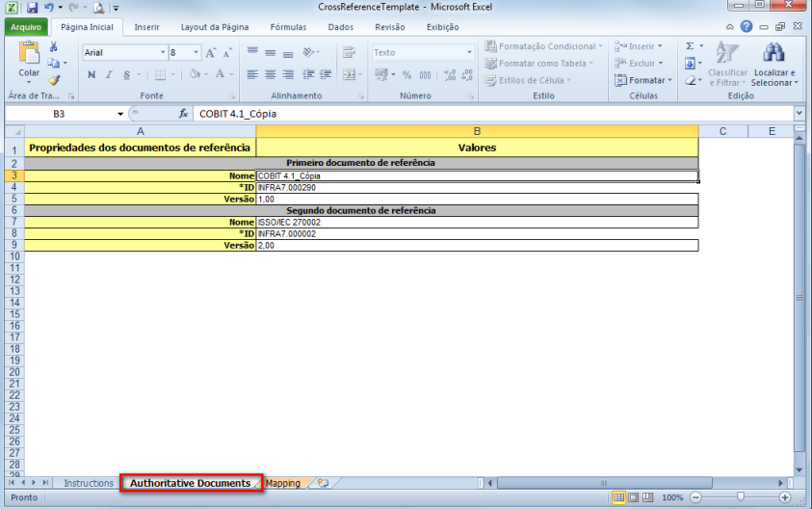Click the Fill down arrow icon
The image size is (812, 509).
pyautogui.click(x=690, y=64)
